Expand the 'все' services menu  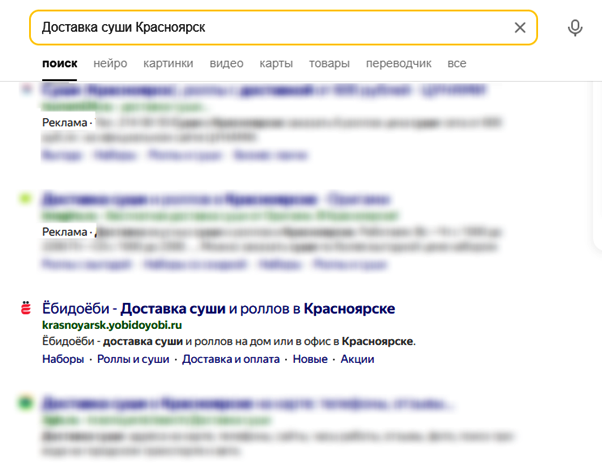[457, 64]
